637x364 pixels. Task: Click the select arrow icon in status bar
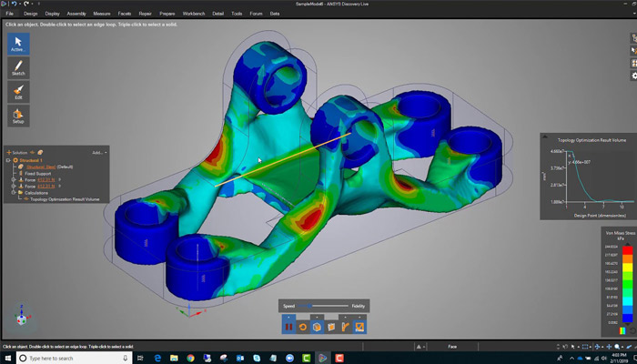[573, 347]
